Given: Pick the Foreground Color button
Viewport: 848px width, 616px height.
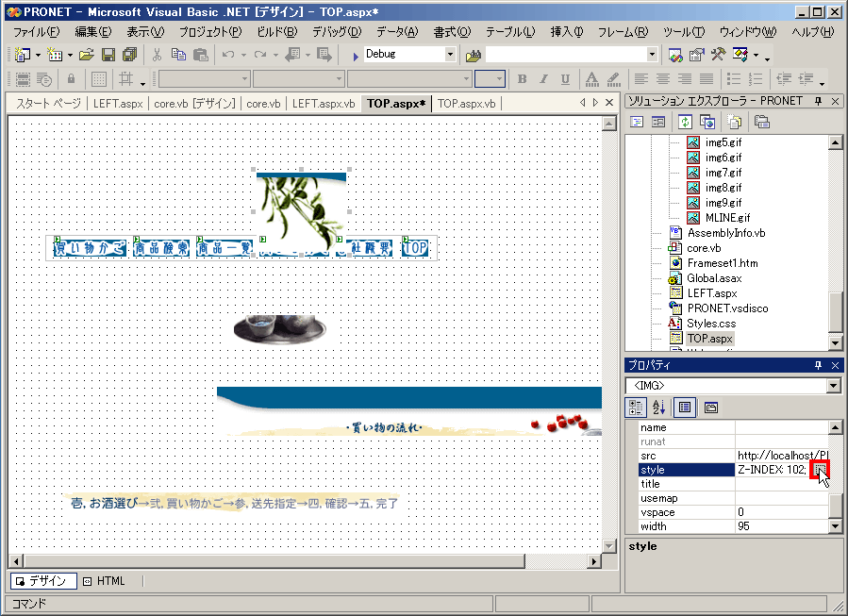Looking at the screenshot, I should point(591,79).
